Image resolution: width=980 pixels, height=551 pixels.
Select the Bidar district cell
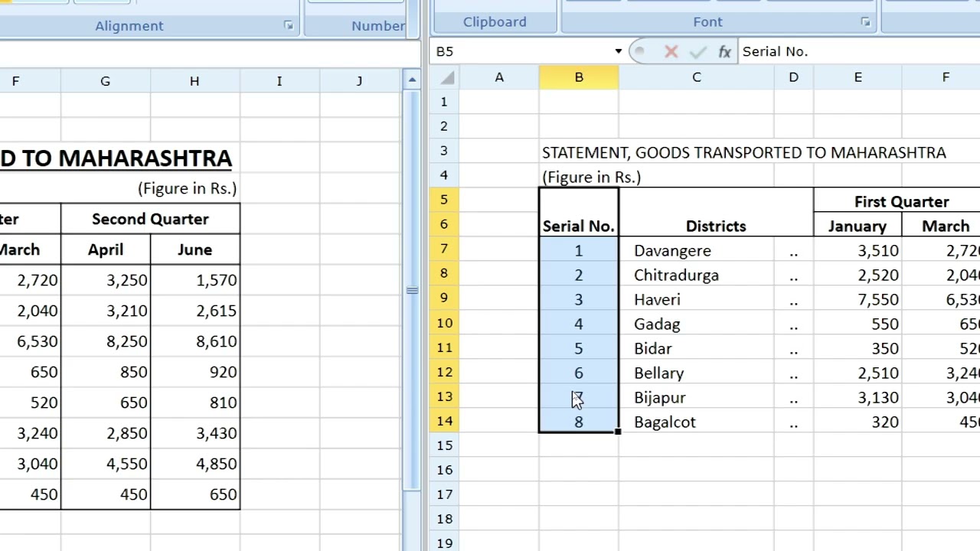click(697, 348)
